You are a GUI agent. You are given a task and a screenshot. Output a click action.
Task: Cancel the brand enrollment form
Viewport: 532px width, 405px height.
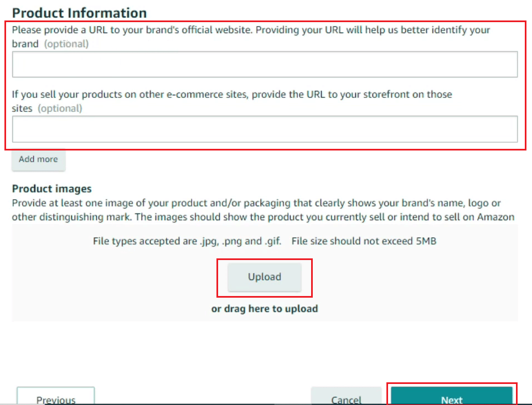click(x=346, y=397)
